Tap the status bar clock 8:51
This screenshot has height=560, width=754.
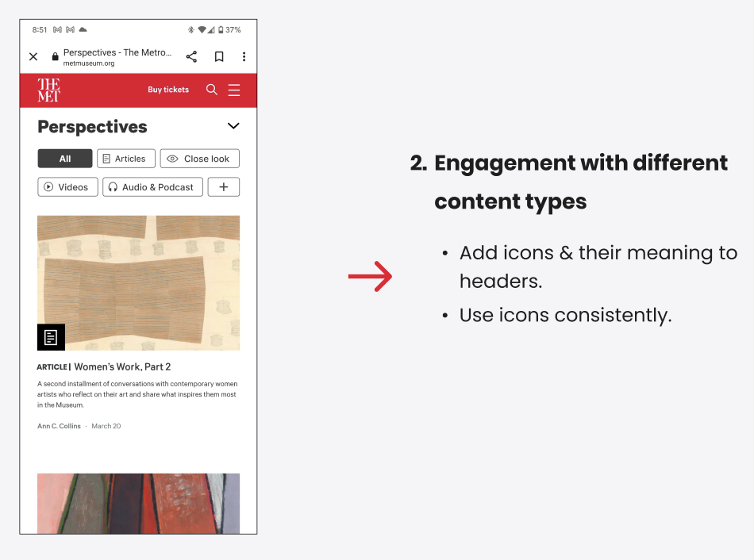(x=40, y=30)
